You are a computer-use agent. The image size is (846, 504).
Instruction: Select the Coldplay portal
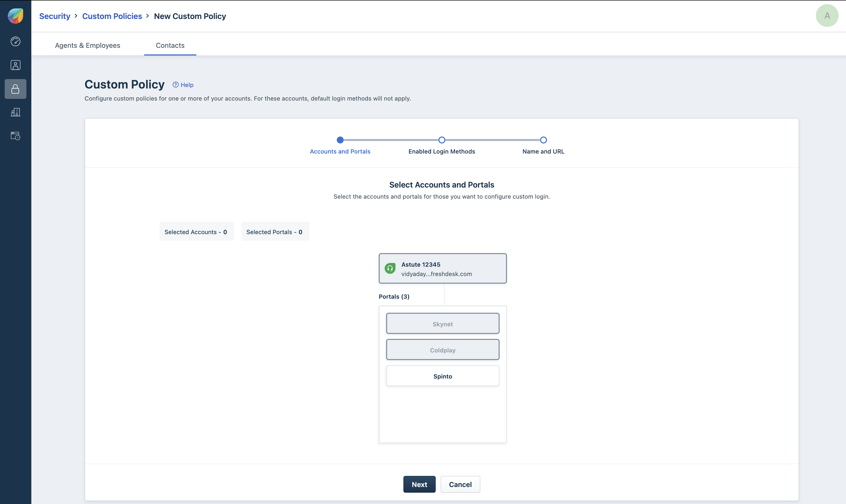click(443, 350)
